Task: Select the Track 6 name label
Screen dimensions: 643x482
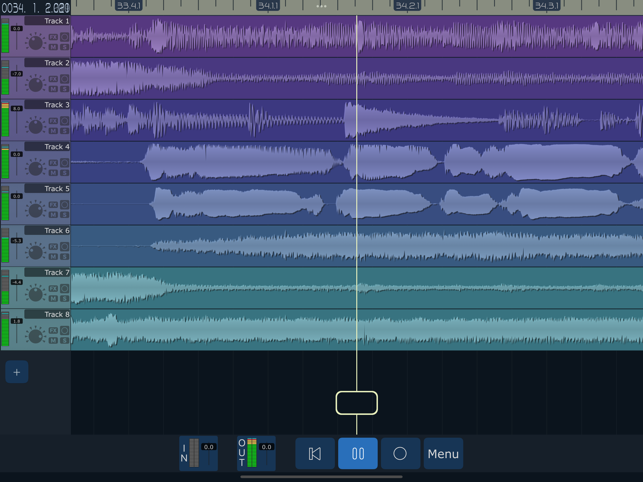Action: coord(47,231)
